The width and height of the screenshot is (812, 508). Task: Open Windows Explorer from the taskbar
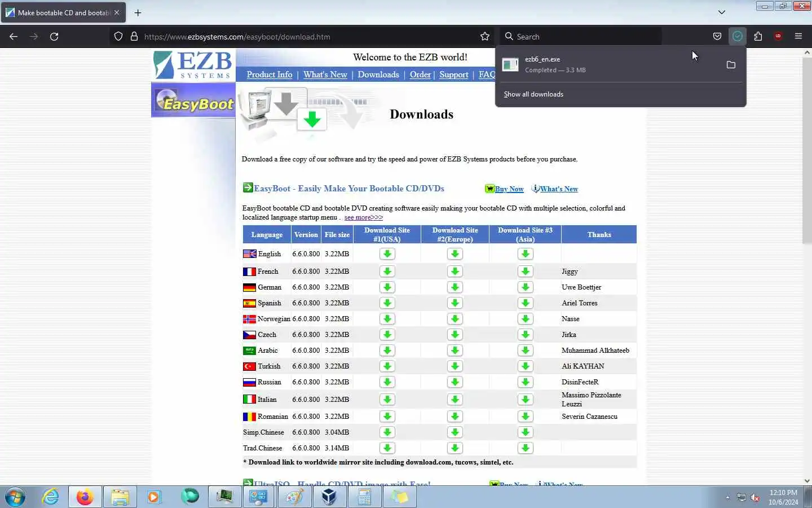pyautogui.click(x=120, y=497)
